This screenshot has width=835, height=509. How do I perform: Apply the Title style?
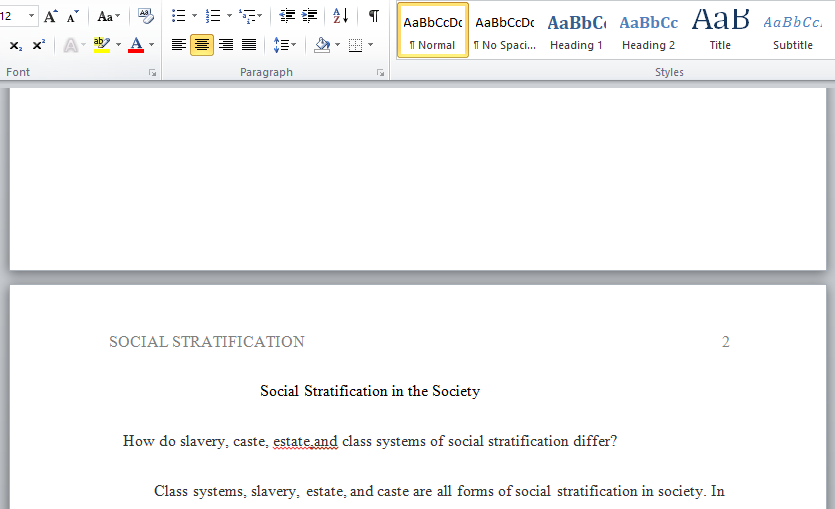tap(721, 30)
